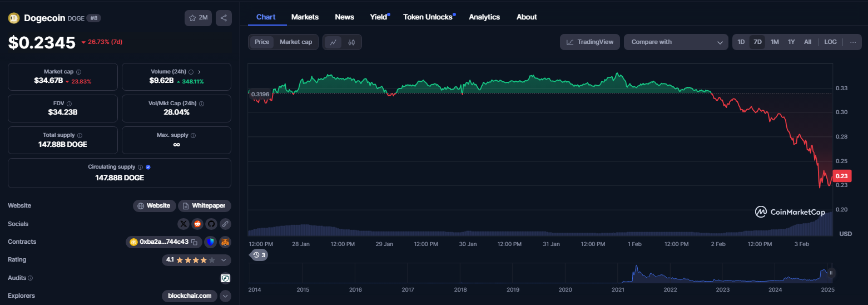Click the $9.62B volume value
This screenshot has height=305, width=868.
click(162, 81)
